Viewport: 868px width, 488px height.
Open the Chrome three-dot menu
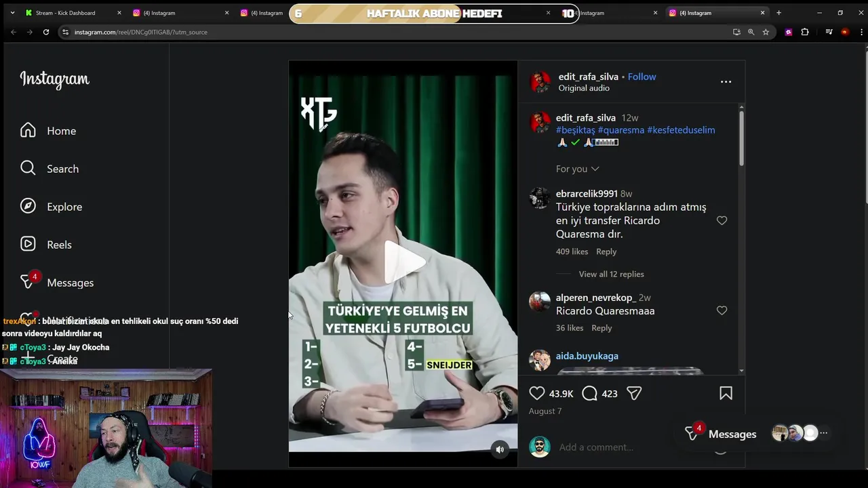pos(860,32)
